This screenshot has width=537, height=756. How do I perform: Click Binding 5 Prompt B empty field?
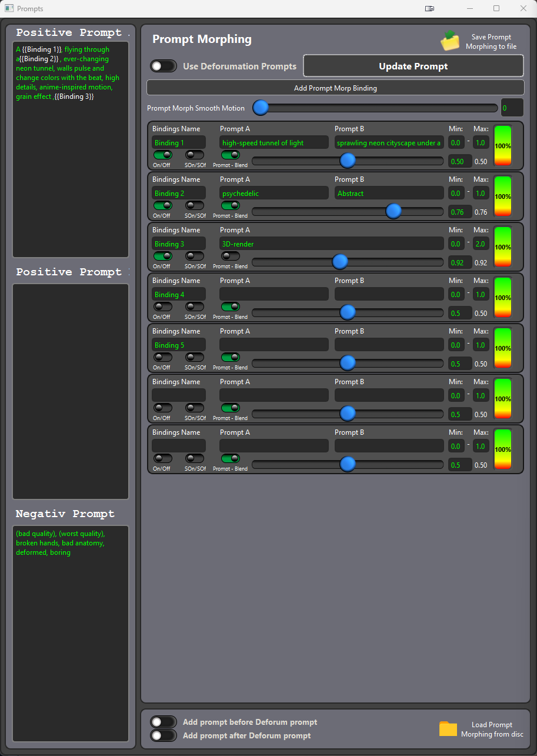(389, 345)
